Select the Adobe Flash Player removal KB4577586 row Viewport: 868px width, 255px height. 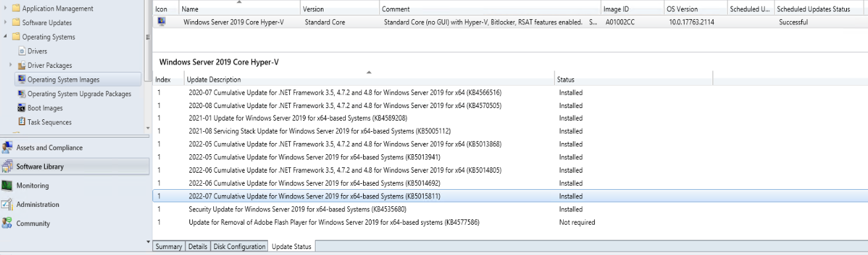coord(510,222)
